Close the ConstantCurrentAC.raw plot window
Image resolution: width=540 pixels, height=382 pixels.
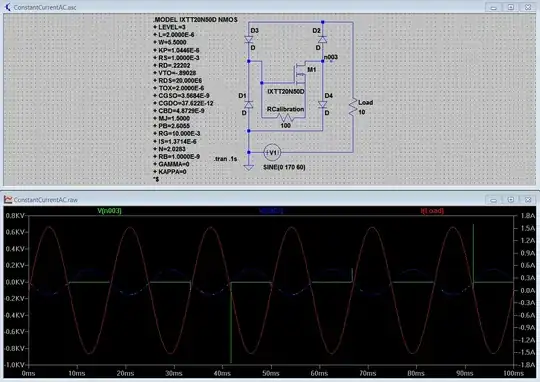(x=528, y=199)
